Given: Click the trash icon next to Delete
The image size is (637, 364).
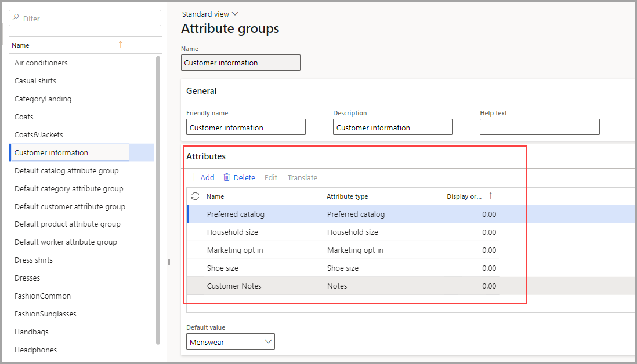Looking at the screenshot, I should pyautogui.click(x=227, y=177).
